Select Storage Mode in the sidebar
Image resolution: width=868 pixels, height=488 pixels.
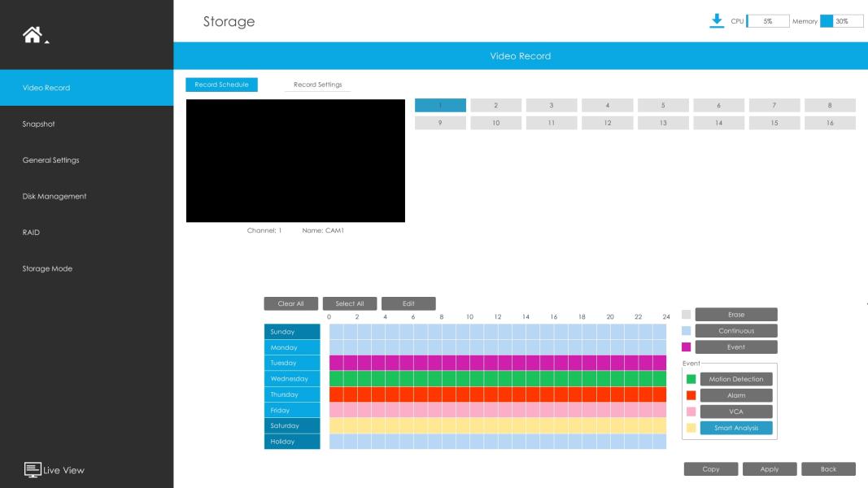pyautogui.click(x=86, y=268)
